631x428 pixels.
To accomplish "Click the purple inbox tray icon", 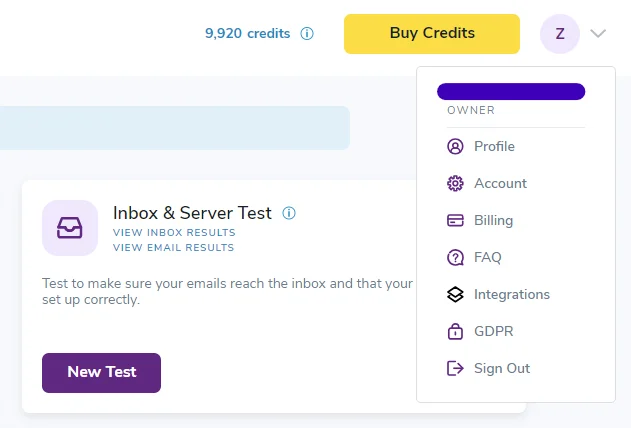I will (70, 228).
